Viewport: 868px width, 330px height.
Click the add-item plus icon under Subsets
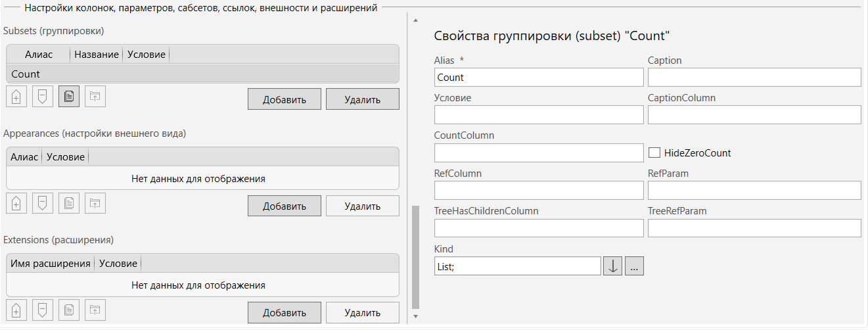click(16, 97)
